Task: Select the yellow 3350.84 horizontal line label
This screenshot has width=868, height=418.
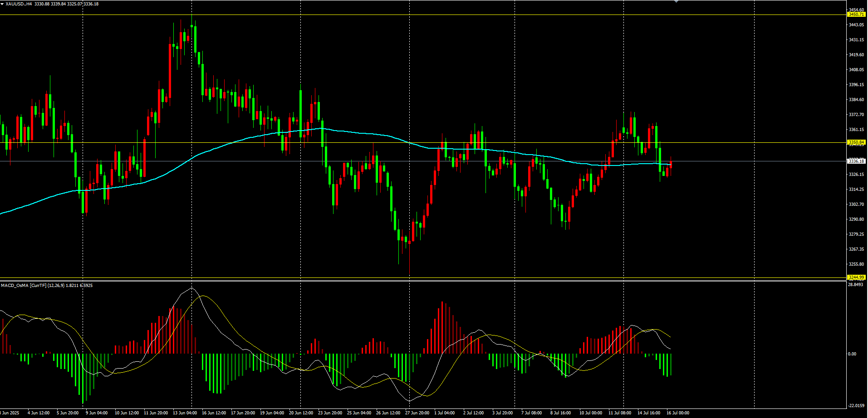Action: (856, 142)
